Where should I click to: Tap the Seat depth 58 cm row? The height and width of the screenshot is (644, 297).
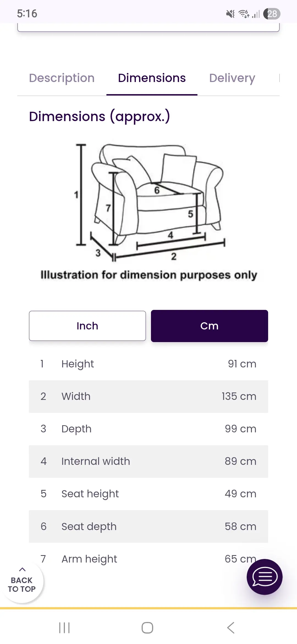point(148,526)
